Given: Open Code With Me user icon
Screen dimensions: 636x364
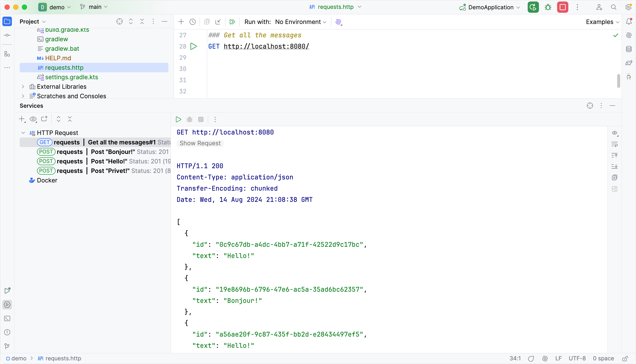Looking at the screenshot, I should point(599,7).
